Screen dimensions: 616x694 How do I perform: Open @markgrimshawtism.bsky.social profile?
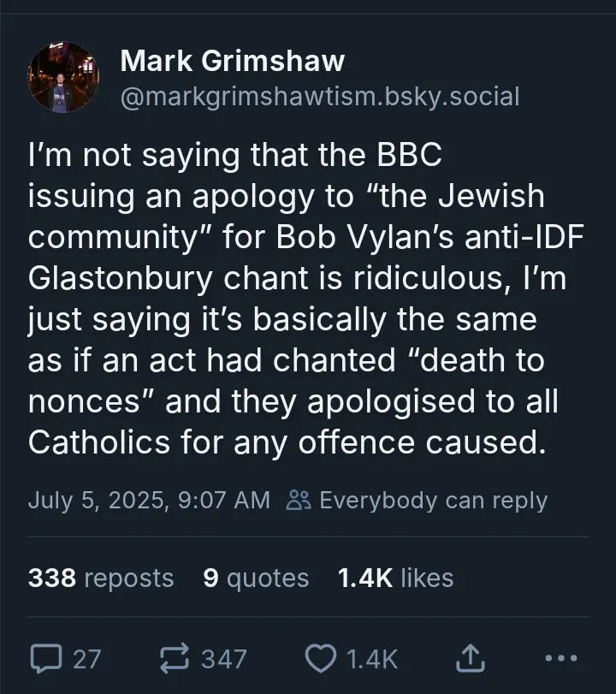coord(320,97)
